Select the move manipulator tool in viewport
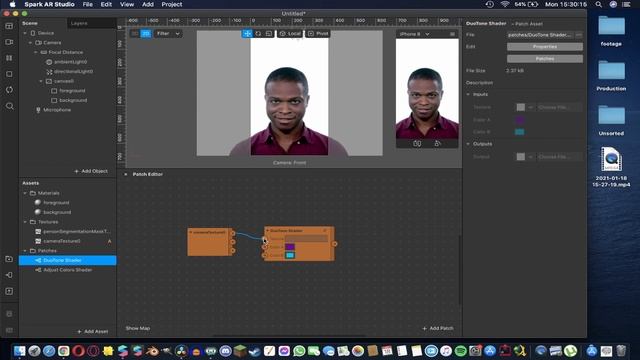Screen dimensions: 640x360 click(247, 33)
